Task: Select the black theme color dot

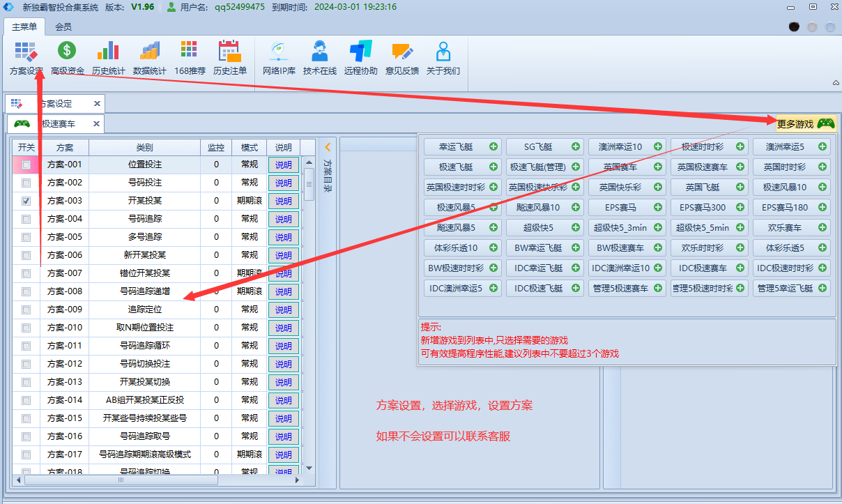Action: click(x=794, y=26)
